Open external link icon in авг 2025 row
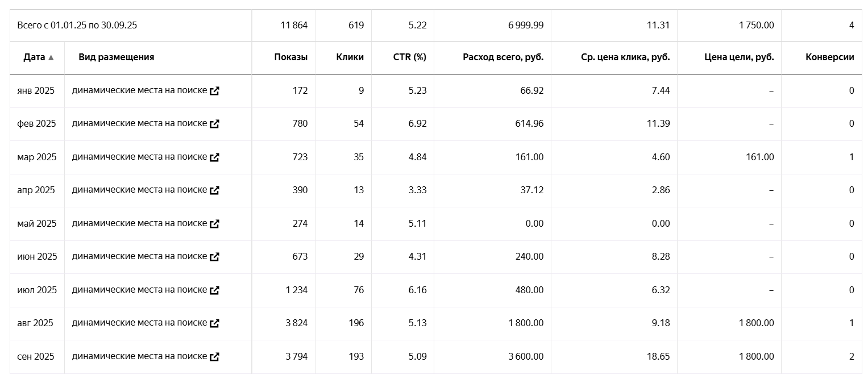Image resolution: width=868 pixels, height=379 pixels. [x=214, y=323]
